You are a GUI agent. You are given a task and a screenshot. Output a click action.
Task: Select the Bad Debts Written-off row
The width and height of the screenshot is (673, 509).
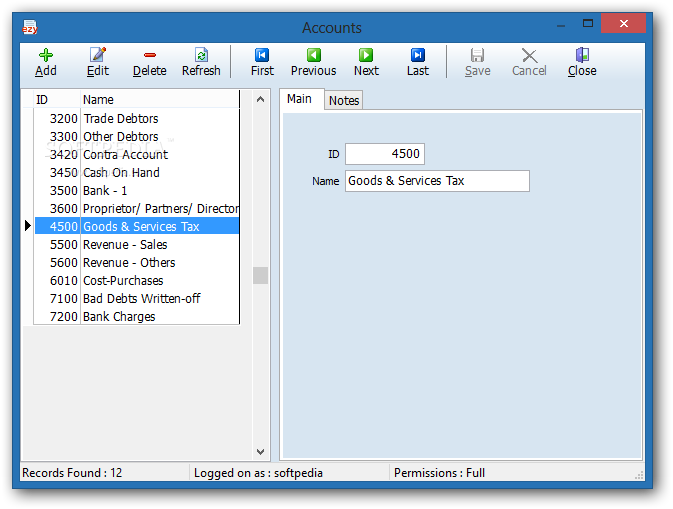tap(136, 299)
